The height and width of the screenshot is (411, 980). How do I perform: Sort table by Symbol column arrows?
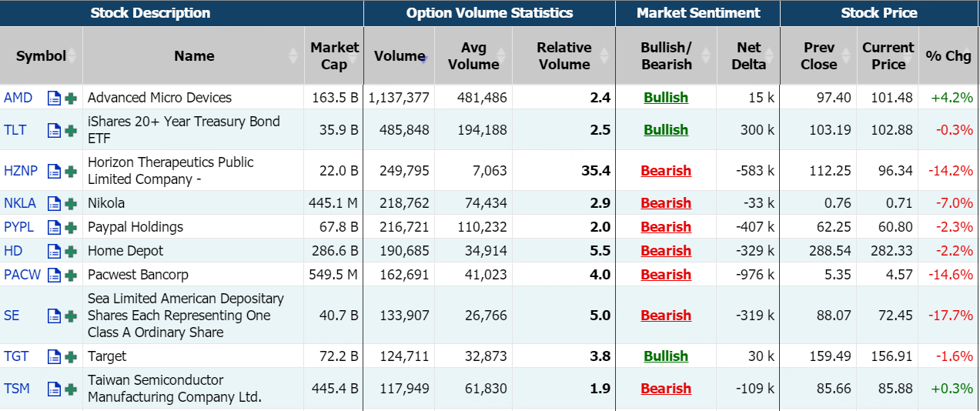pyautogui.click(x=72, y=56)
